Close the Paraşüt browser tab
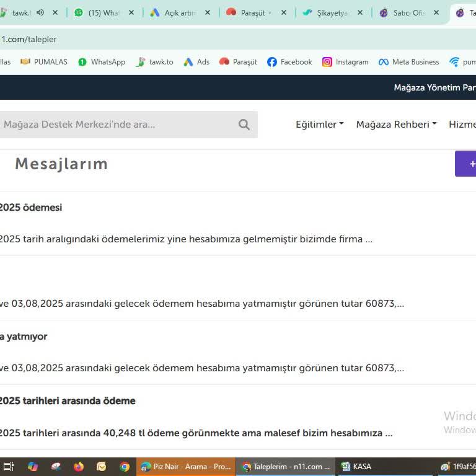476x476 pixels. click(x=283, y=13)
